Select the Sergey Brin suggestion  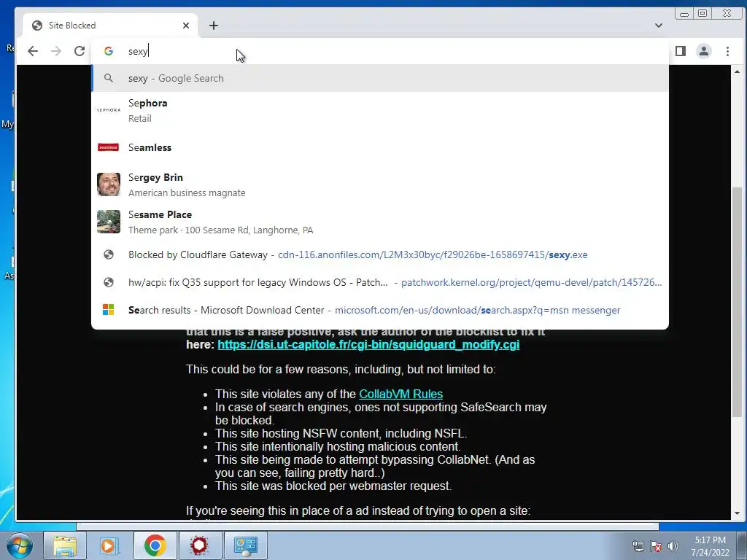[x=380, y=184]
